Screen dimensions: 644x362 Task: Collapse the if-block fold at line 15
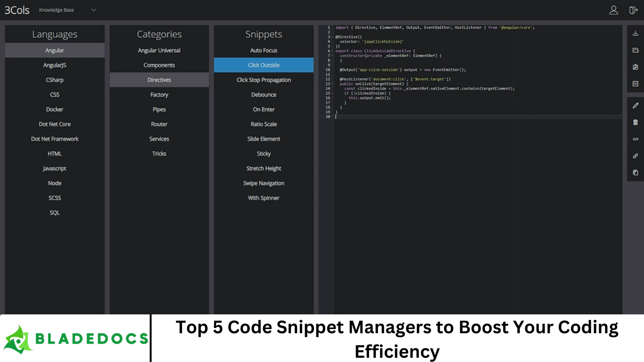(332, 93)
